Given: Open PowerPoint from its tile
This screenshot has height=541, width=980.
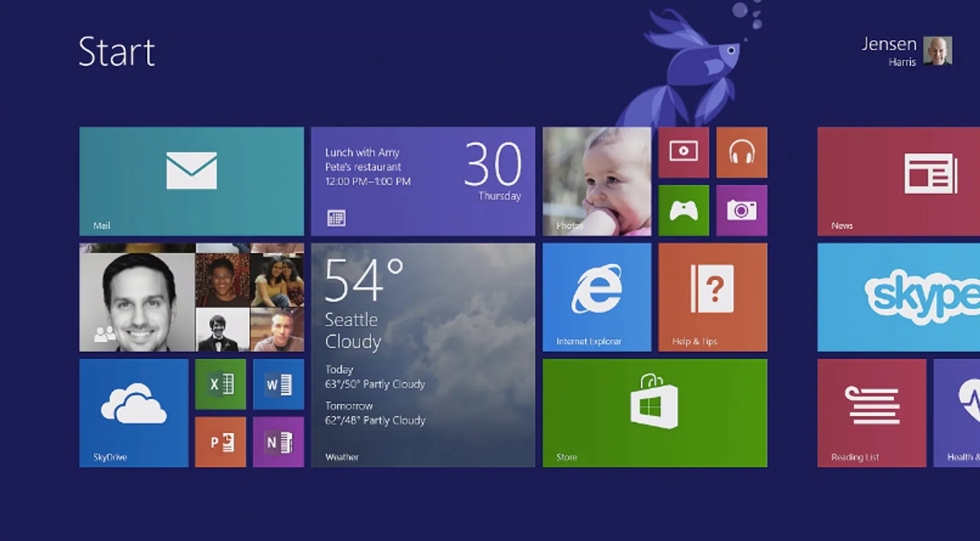Looking at the screenshot, I should tap(220, 441).
